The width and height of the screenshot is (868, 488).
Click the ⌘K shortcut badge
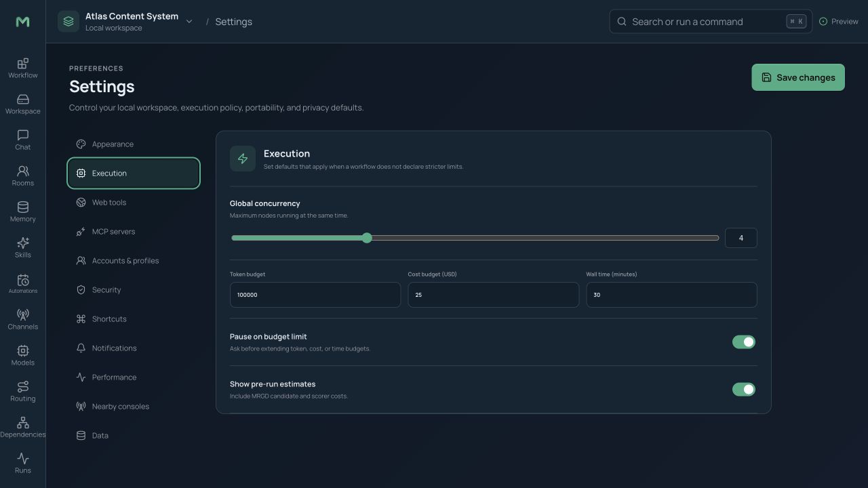(796, 22)
